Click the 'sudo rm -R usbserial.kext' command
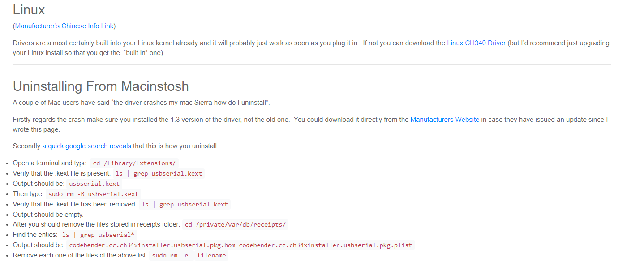Screen dimensions: 644x266 coord(93,194)
